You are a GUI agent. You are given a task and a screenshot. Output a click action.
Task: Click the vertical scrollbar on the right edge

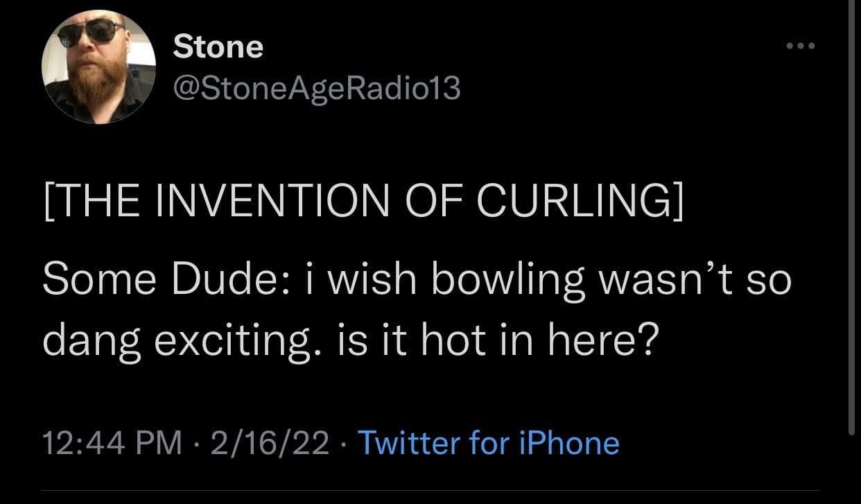[852, 208]
